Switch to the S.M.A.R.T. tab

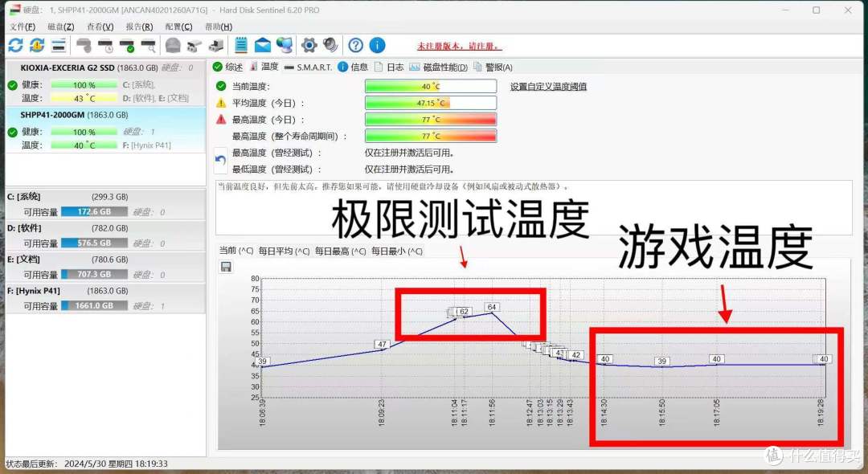(309, 67)
